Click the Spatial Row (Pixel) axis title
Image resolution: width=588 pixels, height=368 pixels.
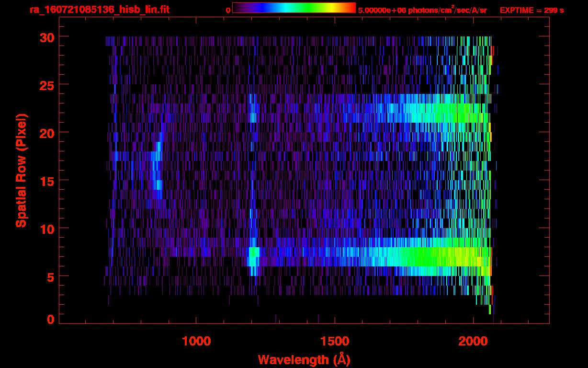[x=21, y=171]
